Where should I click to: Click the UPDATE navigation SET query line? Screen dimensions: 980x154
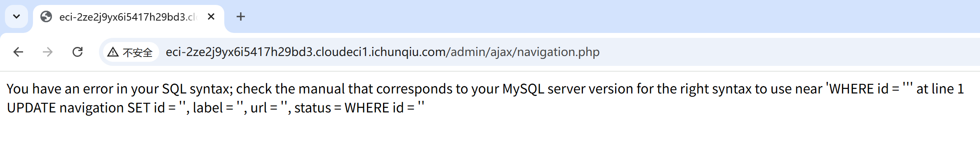(216, 107)
